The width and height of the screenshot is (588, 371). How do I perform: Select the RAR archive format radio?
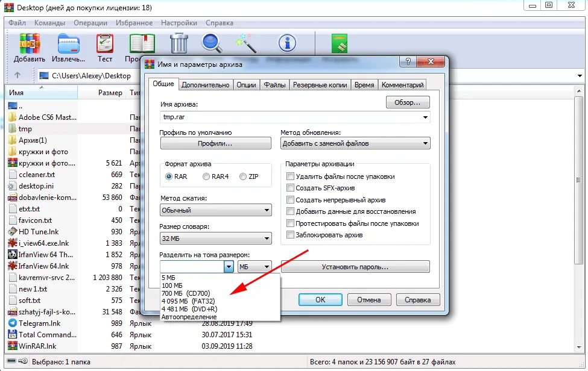(169, 176)
